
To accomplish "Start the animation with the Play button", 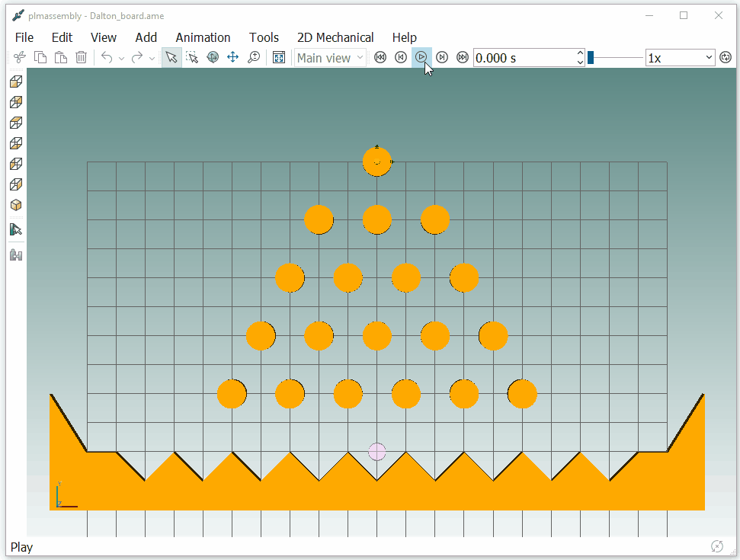I will pyautogui.click(x=421, y=56).
